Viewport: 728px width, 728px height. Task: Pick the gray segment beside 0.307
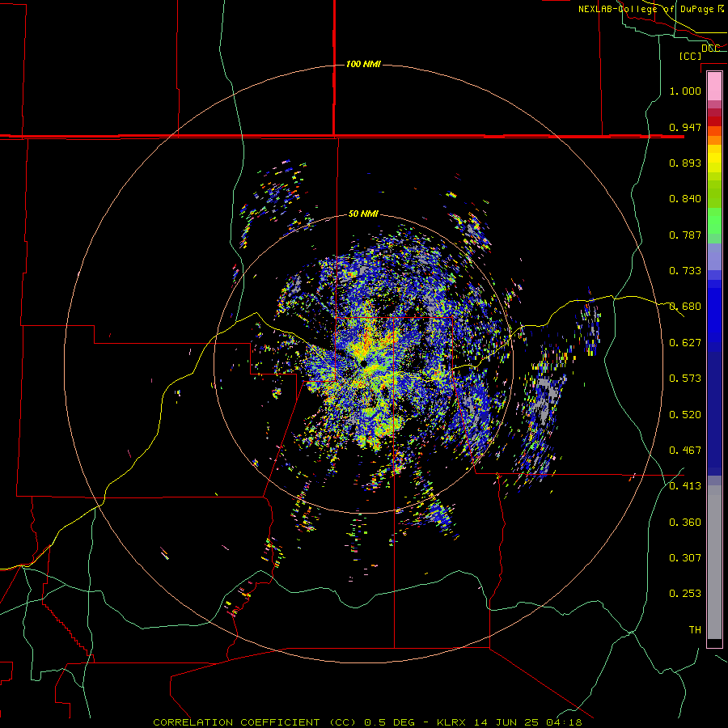pyautogui.click(x=714, y=562)
